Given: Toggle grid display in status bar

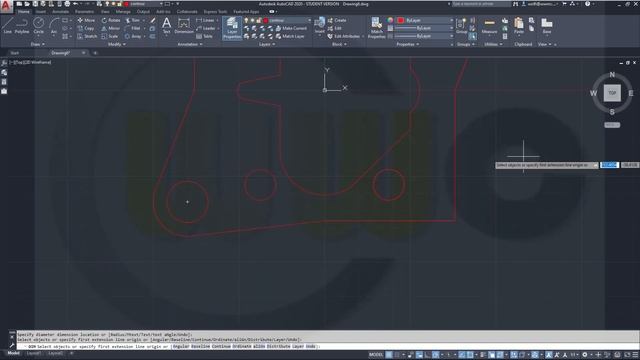Looking at the screenshot, I should (389, 355).
